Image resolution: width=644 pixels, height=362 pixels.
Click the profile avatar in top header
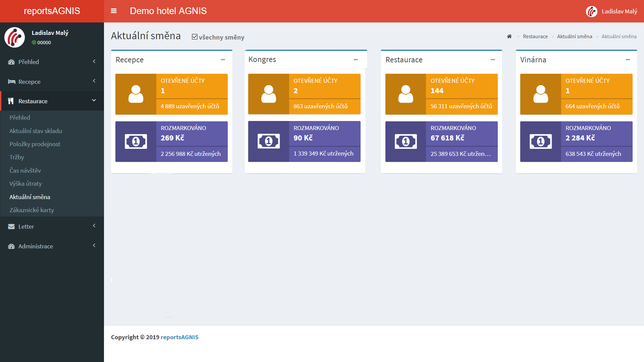pos(592,11)
